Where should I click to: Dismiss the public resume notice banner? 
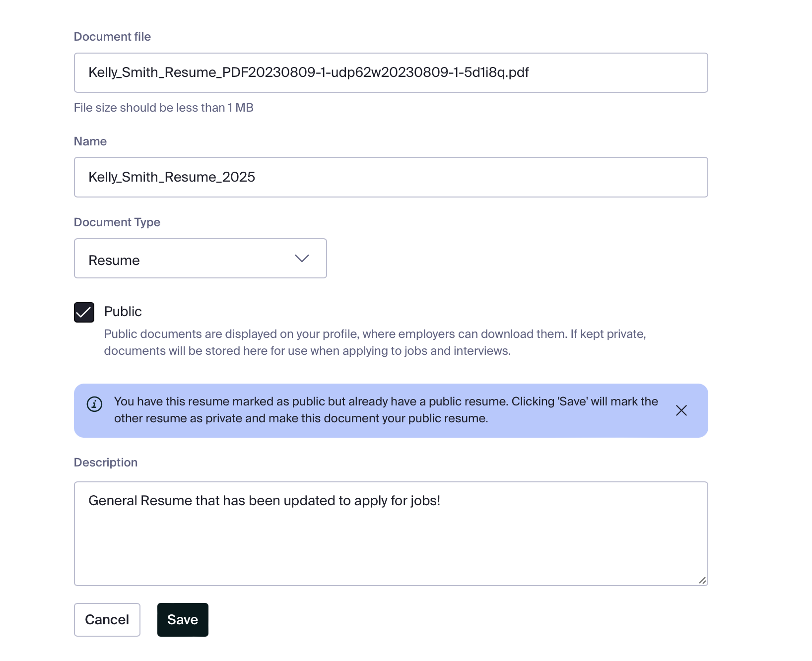tap(681, 410)
